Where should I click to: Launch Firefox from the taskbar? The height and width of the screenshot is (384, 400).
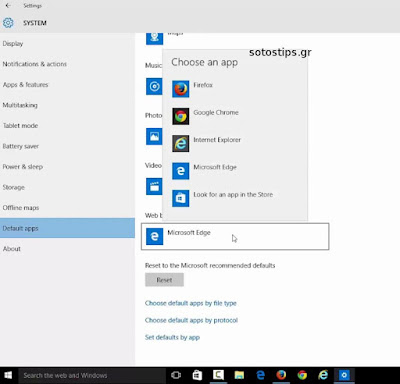[x=281, y=375]
